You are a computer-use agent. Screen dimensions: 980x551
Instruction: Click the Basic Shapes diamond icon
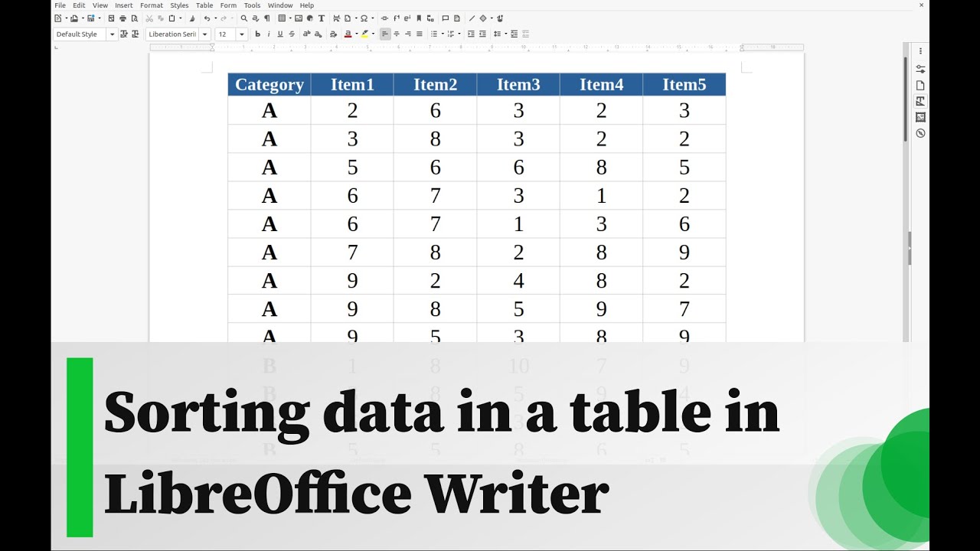pos(483,18)
